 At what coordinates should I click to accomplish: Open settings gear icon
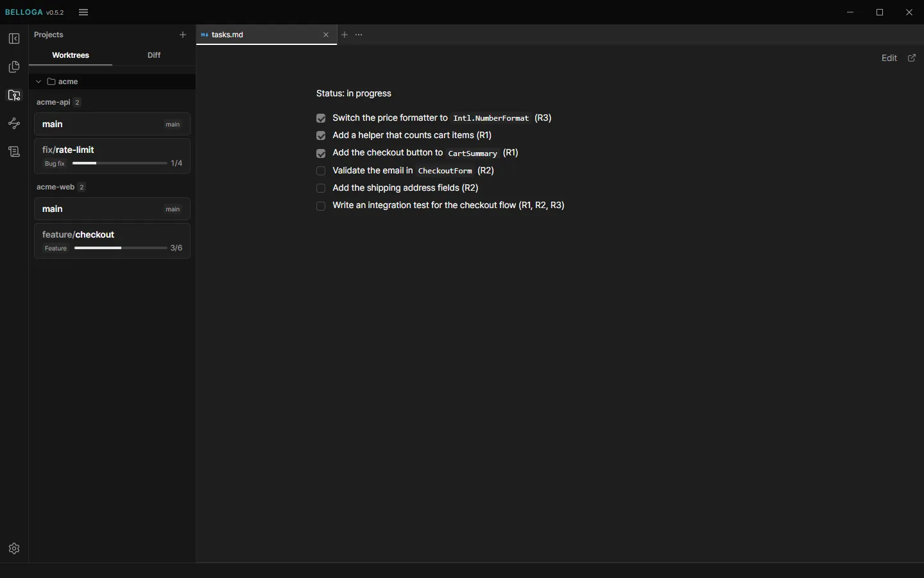[x=14, y=548]
